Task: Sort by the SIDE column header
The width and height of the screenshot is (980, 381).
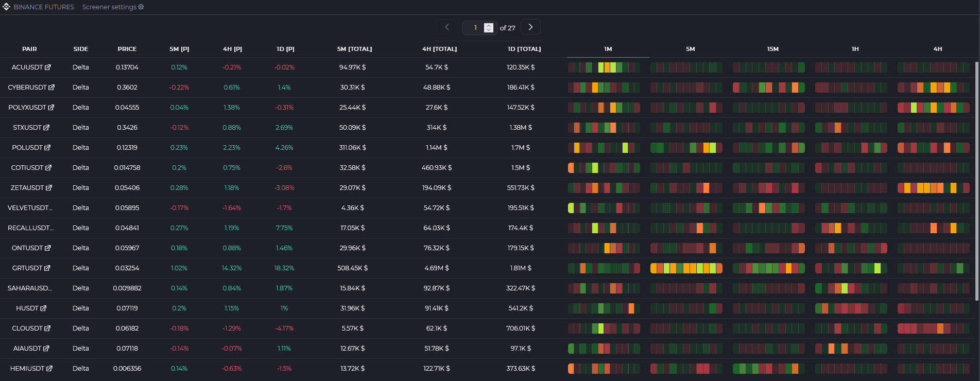Action: [81, 49]
